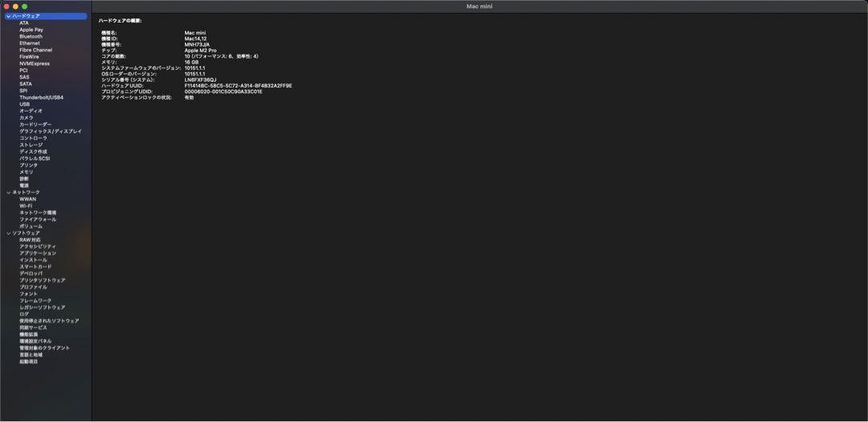Select Fibre Channel in the sidebar
Screen dimensions: 868x422
36,50
